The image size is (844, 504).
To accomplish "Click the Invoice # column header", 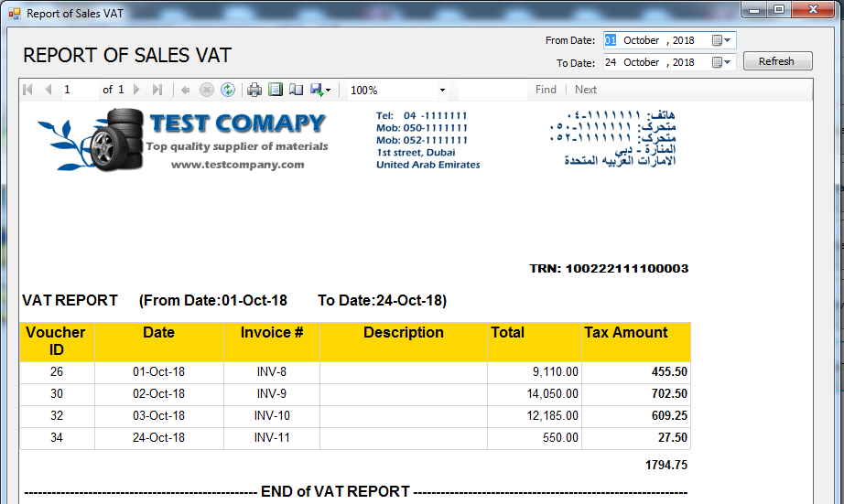I will (x=272, y=341).
